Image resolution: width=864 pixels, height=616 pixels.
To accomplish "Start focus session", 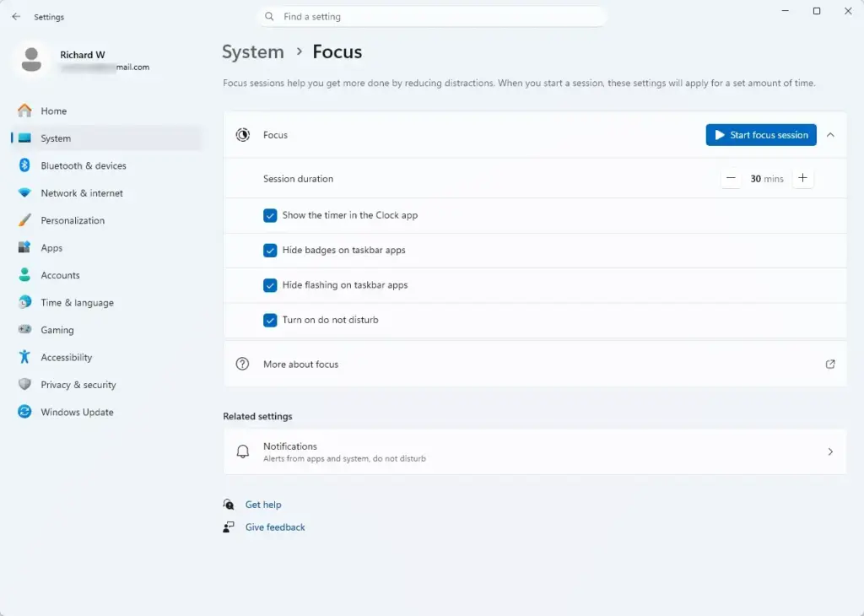I will click(x=761, y=135).
